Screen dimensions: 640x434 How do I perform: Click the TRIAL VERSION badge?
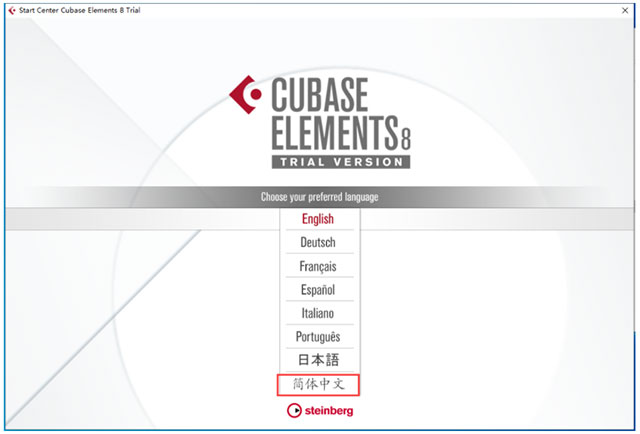341,162
